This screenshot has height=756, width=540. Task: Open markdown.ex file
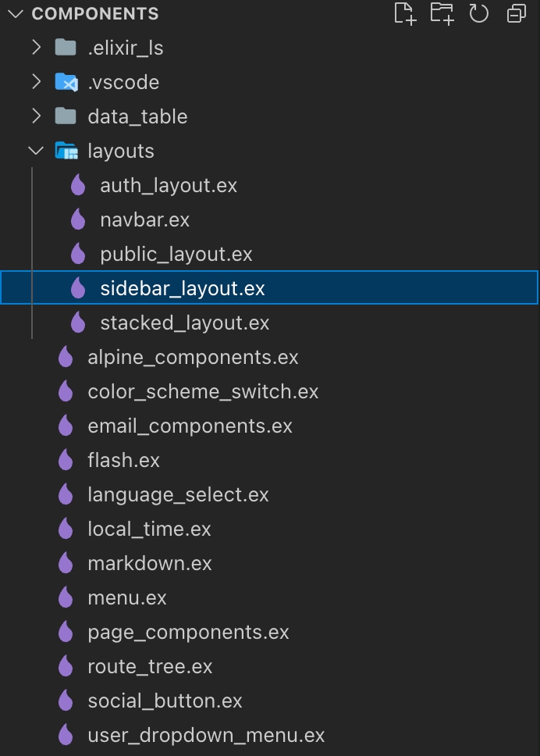coord(150,563)
